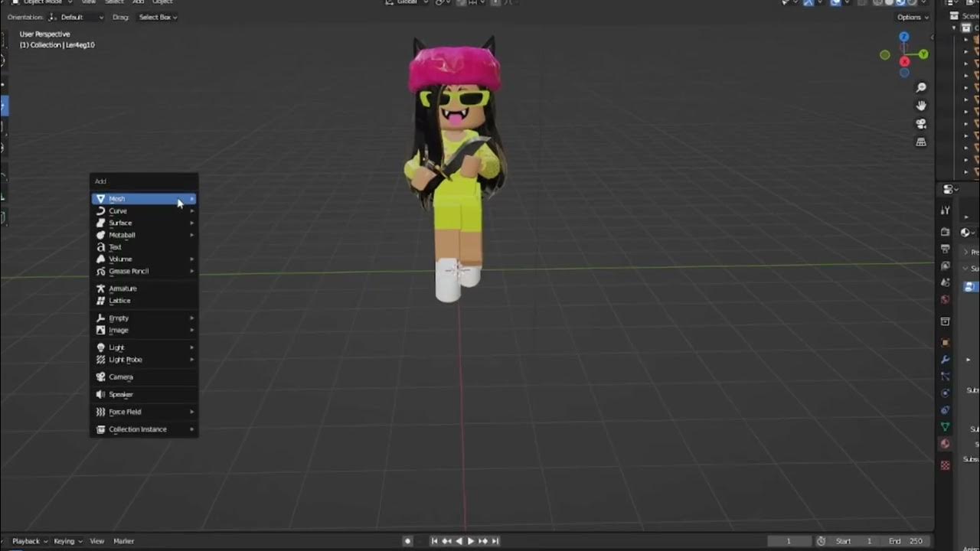The width and height of the screenshot is (980, 551).
Task: Snap view to the green Y axis
Action: 923,54
